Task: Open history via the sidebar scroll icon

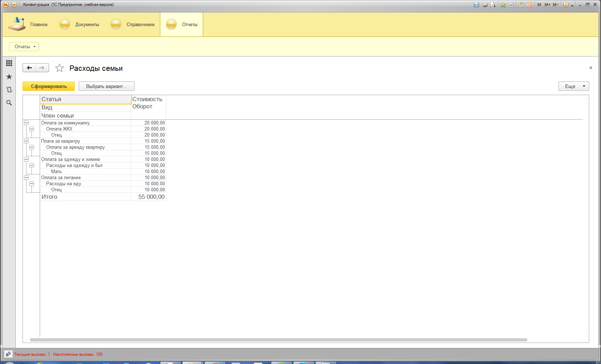Action: tap(9, 90)
